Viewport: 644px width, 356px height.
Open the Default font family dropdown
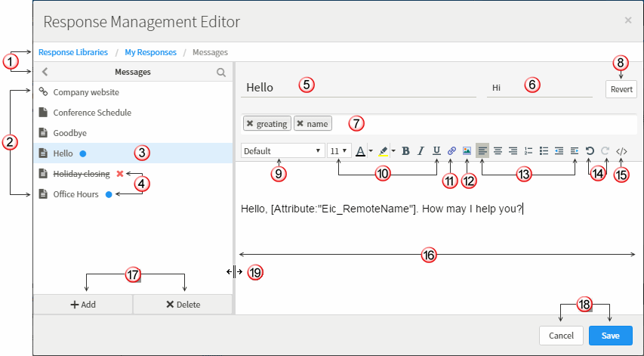(282, 150)
